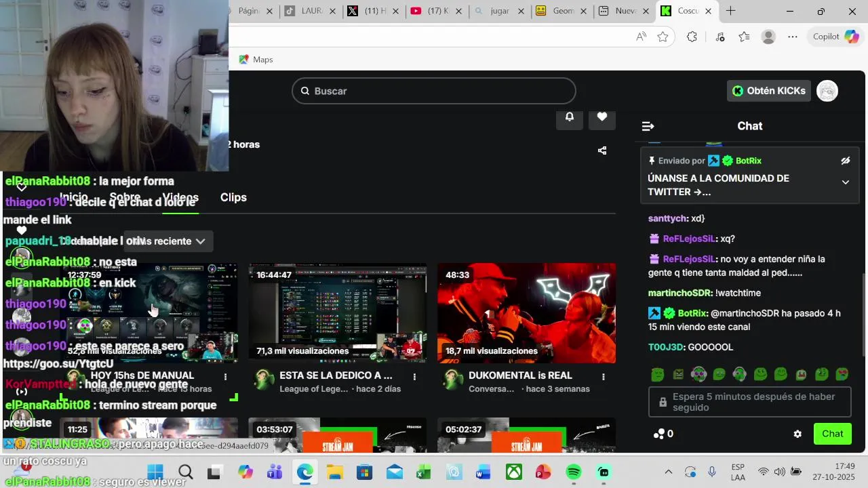This screenshot has width=868, height=488.
Task: Open Spotify from the taskbar
Action: click(x=574, y=472)
